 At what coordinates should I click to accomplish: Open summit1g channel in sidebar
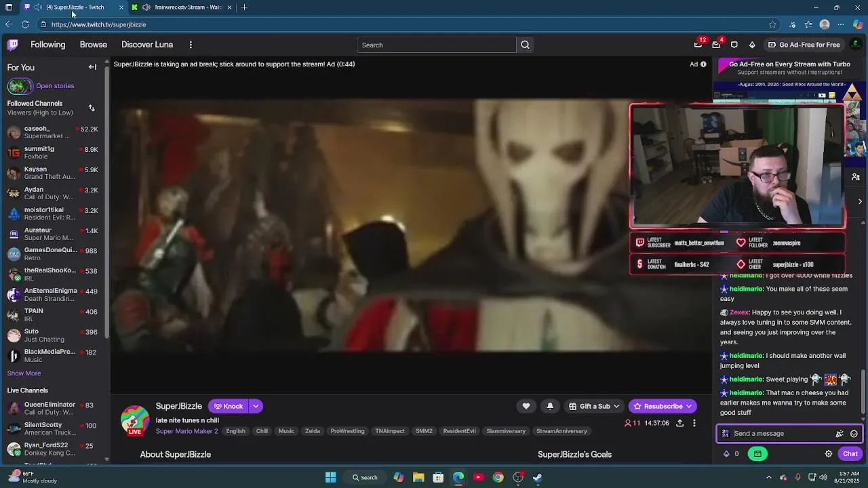53,152
